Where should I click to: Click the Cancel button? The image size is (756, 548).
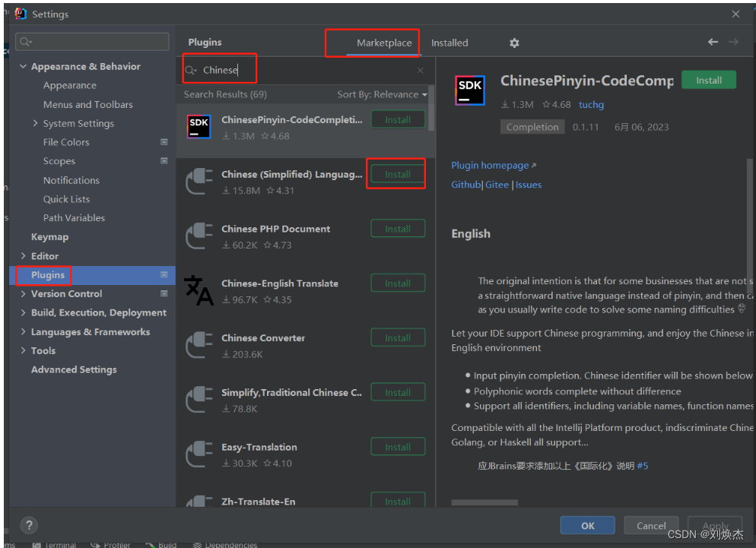pyautogui.click(x=651, y=525)
